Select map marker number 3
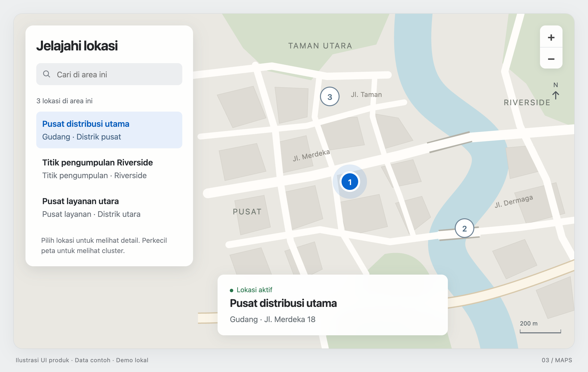The width and height of the screenshot is (588, 372). (x=330, y=97)
